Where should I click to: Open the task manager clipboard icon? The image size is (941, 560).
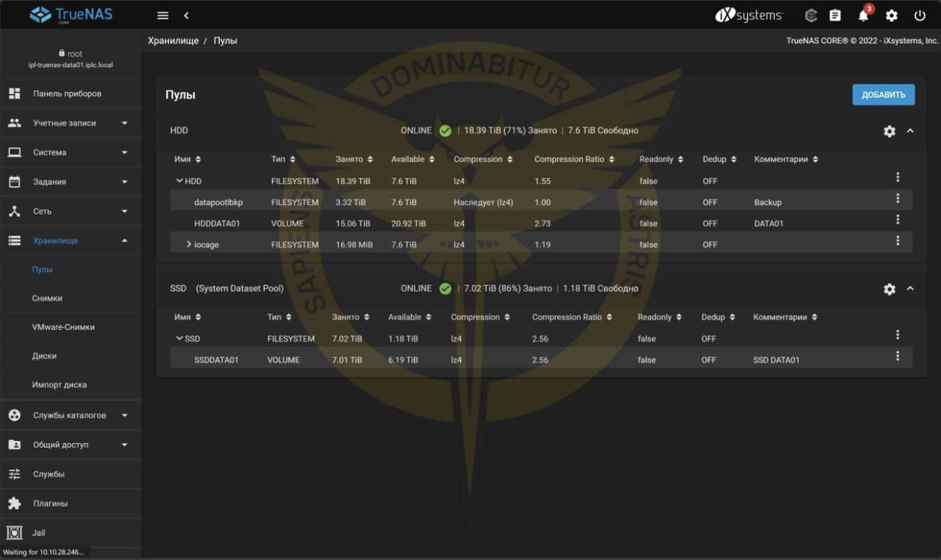tap(835, 15)
